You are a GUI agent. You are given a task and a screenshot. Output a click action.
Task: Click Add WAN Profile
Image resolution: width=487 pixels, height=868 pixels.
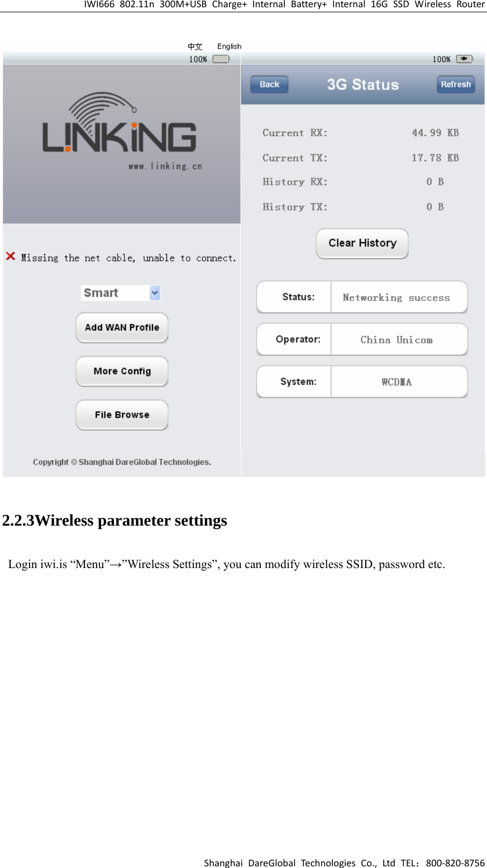click(122, 328)
